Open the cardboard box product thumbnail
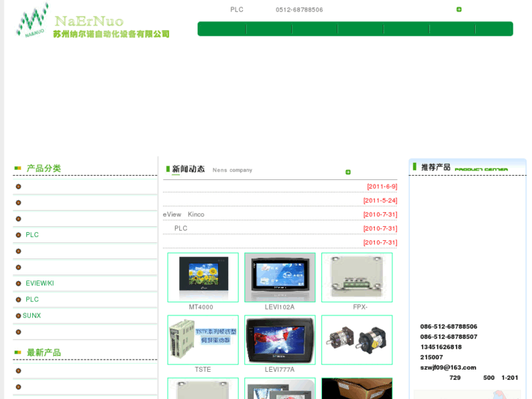This screenshot has height=399, width=532. 357,389
